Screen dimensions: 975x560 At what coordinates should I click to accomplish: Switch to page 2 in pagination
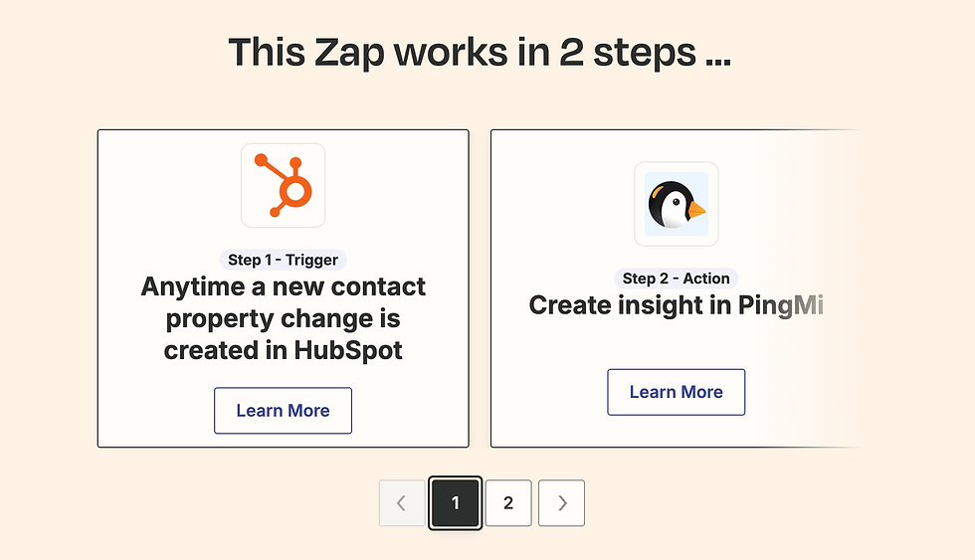point(508,503)
